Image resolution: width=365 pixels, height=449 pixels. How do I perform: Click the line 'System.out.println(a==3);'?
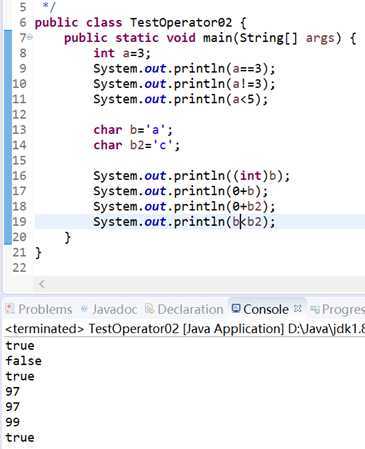tap(184, 68)
